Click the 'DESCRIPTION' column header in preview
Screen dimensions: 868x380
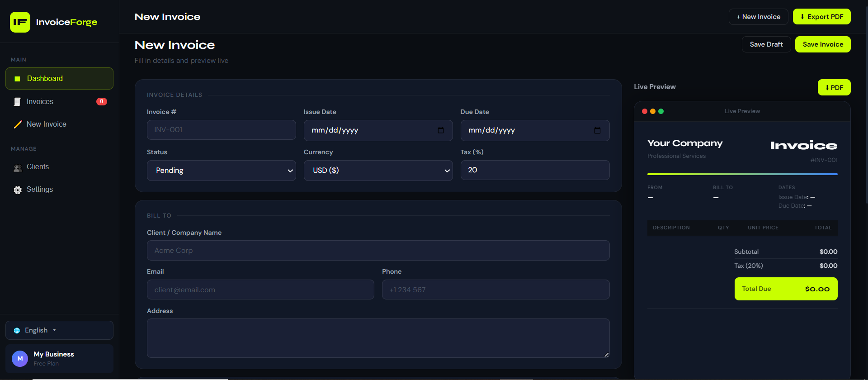point(671,228)
